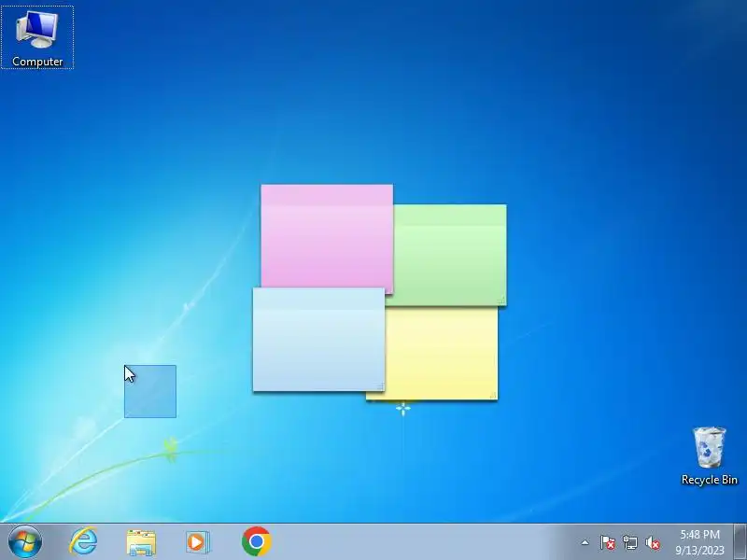
Task: Click the Show Desktop button
Action: pos(740,542)
